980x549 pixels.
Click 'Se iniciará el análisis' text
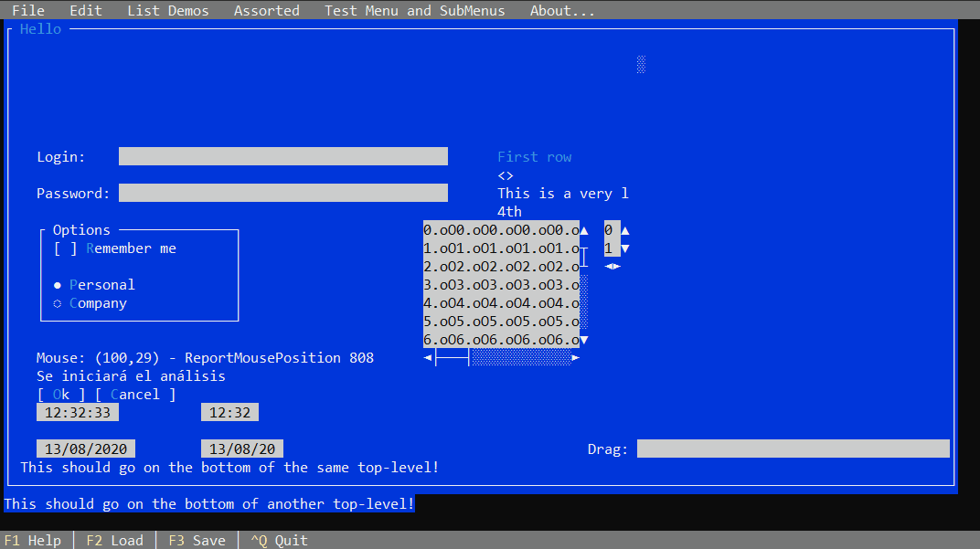click(132, 376)
